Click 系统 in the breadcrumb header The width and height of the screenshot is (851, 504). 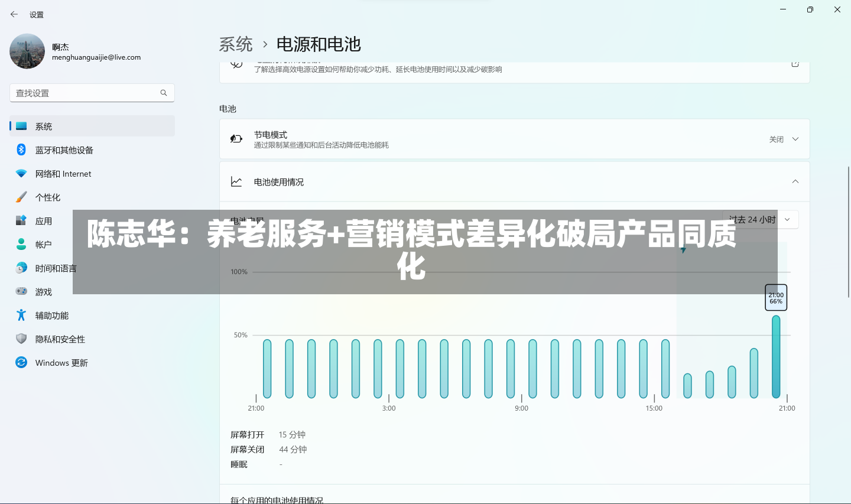[236, 44]
